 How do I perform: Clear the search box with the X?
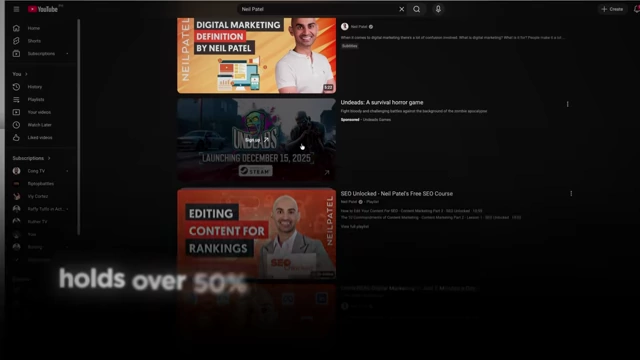pyautogui.click(x=402, y=9)
